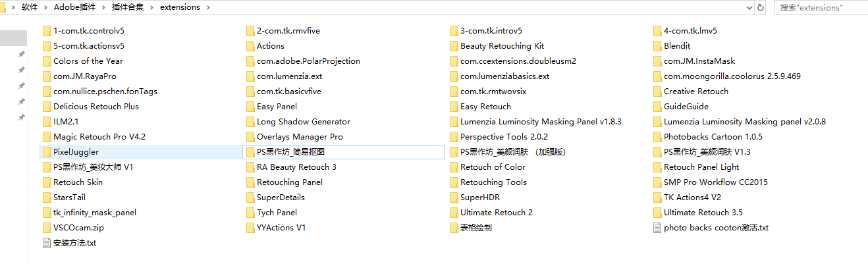Select com.nullice.pschen.fonTags folder name
The width and height of the screenshot is (868, 264).
click(105, 92)
